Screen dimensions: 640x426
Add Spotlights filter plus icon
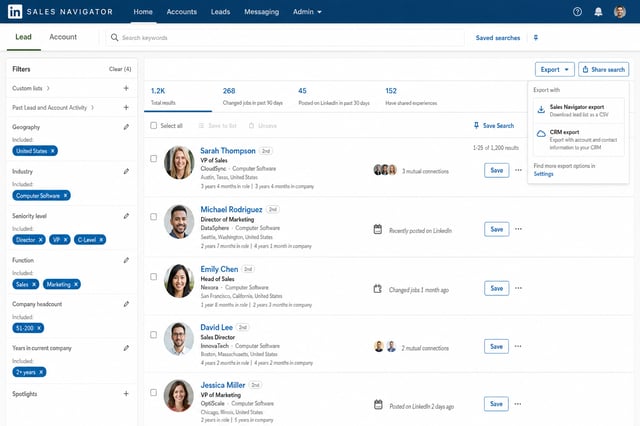click(x=126, y=393)
